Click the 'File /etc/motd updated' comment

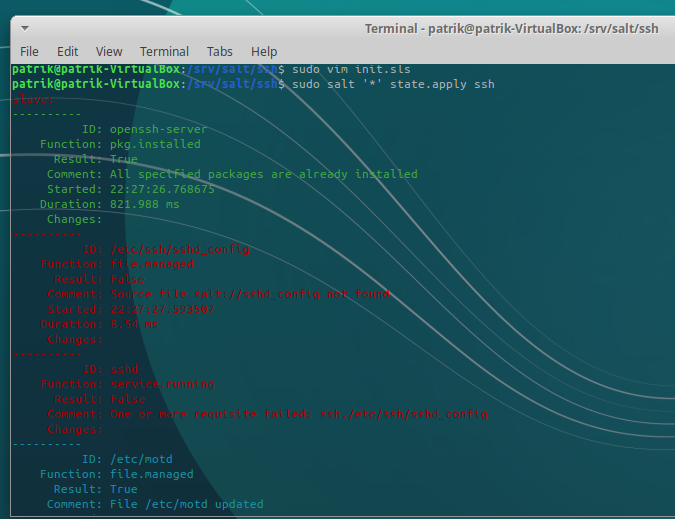186,504
